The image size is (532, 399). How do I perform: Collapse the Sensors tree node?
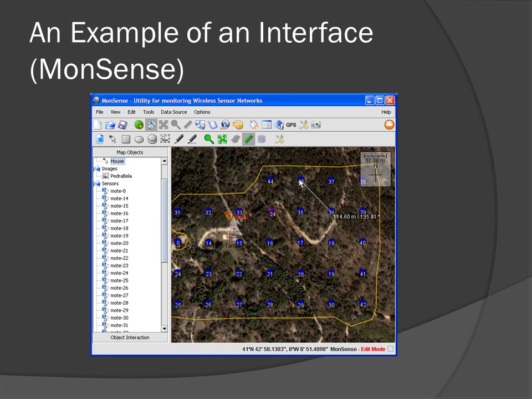(x=96, y=183)
